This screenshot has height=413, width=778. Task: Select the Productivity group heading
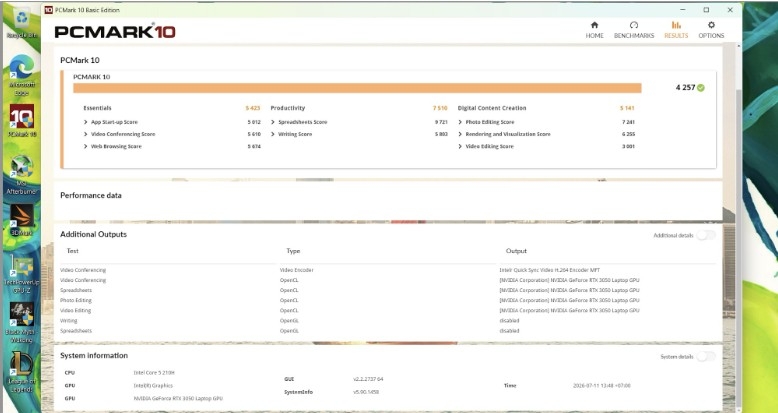click(288, 108)
